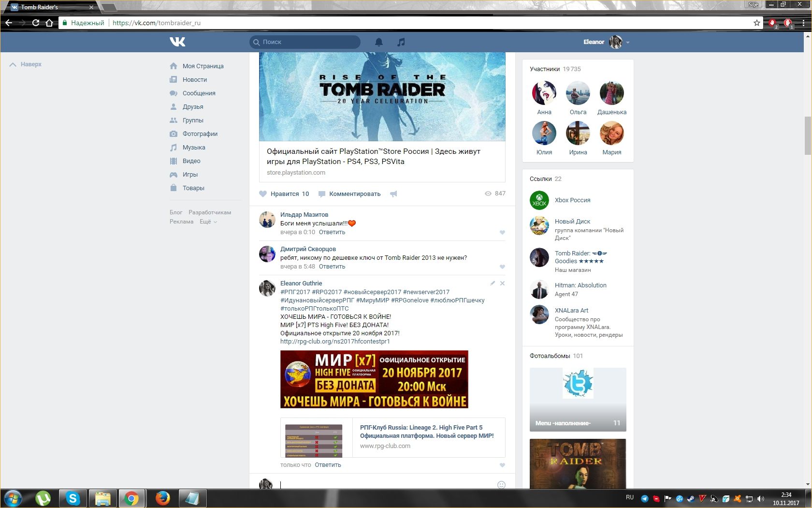Image resolution: width=812 pixels, height=508 pixels.
Task: Click the browser home button
Action: 49,23
